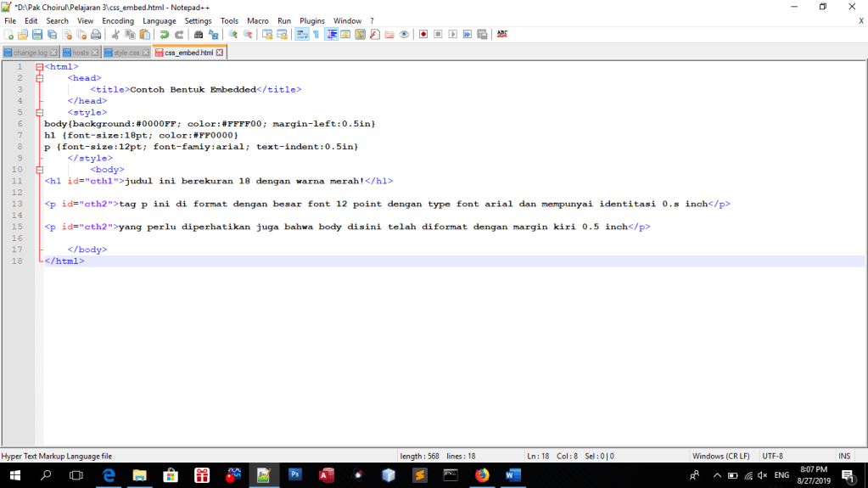Collapse the head block fold marker
This screenshot has height=488, width=868.
(x=39, y=78)
